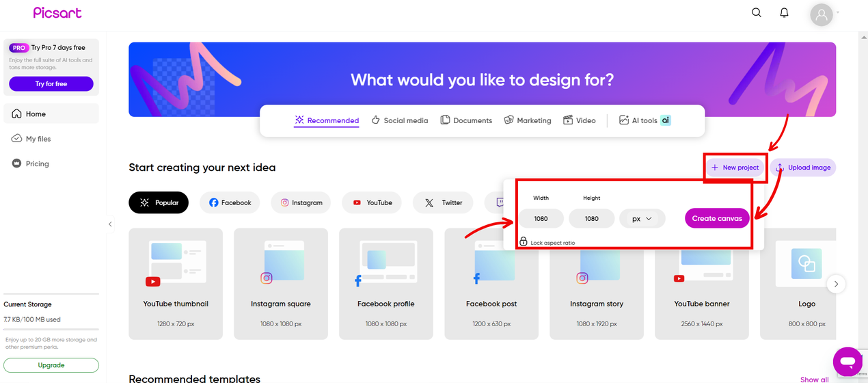Click the Pricing icon in sidebar
868x383 pixels.
point(17,163)
